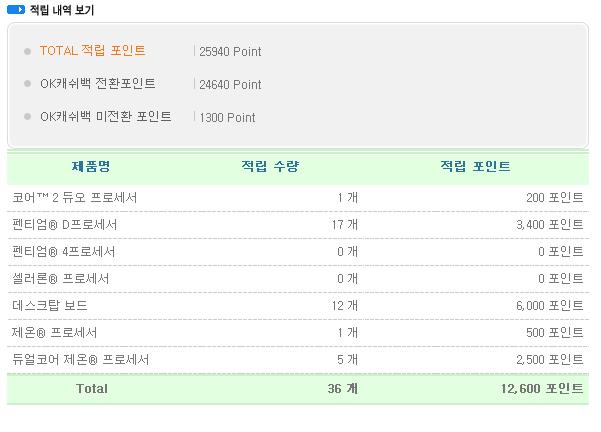Screen dimensions: 601x432
Task: Click the blue arrow icon beside 적립 내역 보기
Action: click(16, 10)
